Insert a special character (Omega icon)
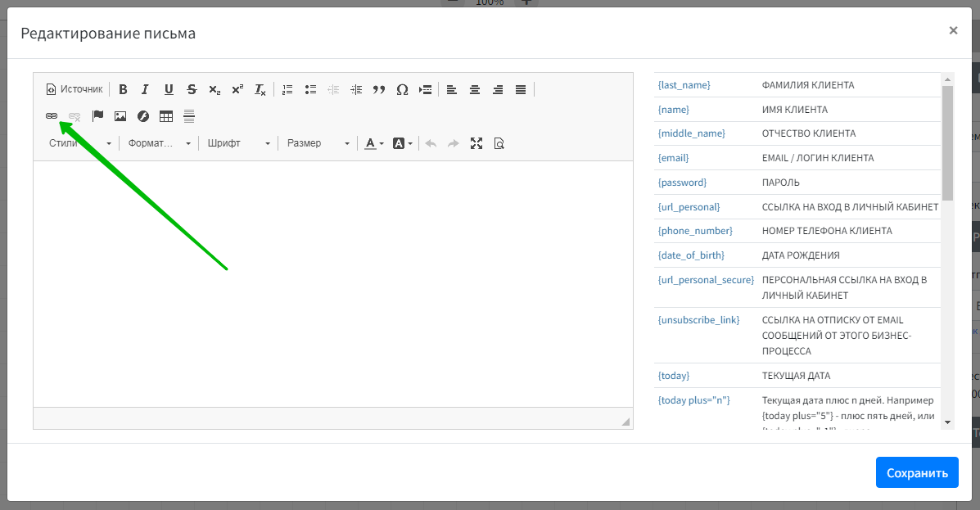Screen dimensions: 980x510 coord(402,89)
